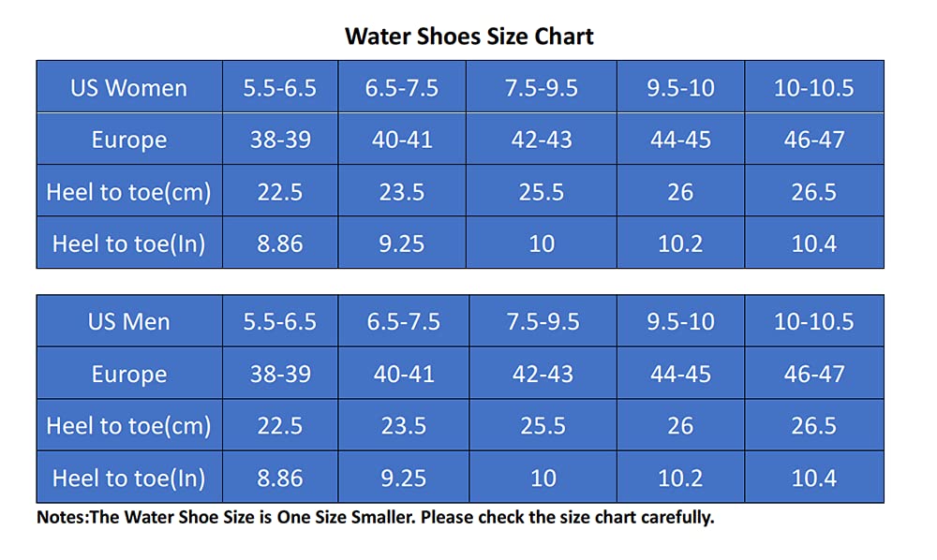Click the Water Shoes Size Chart title
This screenshot has width=937, height=560.
pyautogui.click(x=468, y=37)
